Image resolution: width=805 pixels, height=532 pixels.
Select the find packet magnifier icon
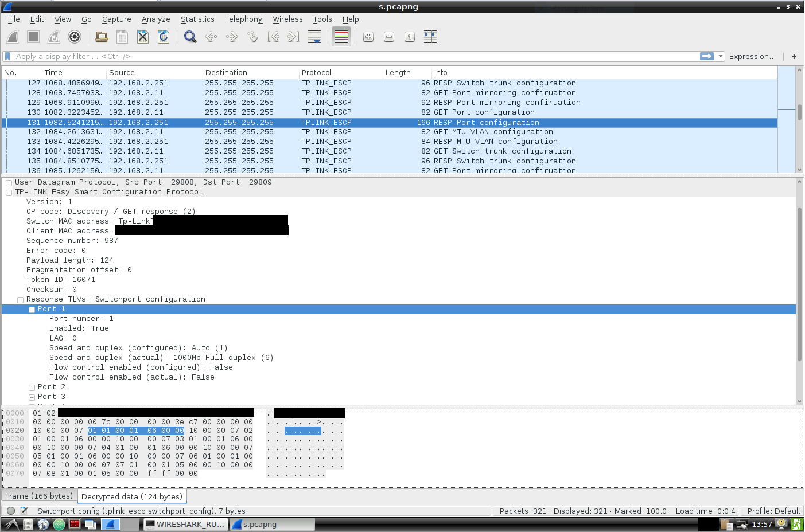pyautogui.click(x=189, y=37)
